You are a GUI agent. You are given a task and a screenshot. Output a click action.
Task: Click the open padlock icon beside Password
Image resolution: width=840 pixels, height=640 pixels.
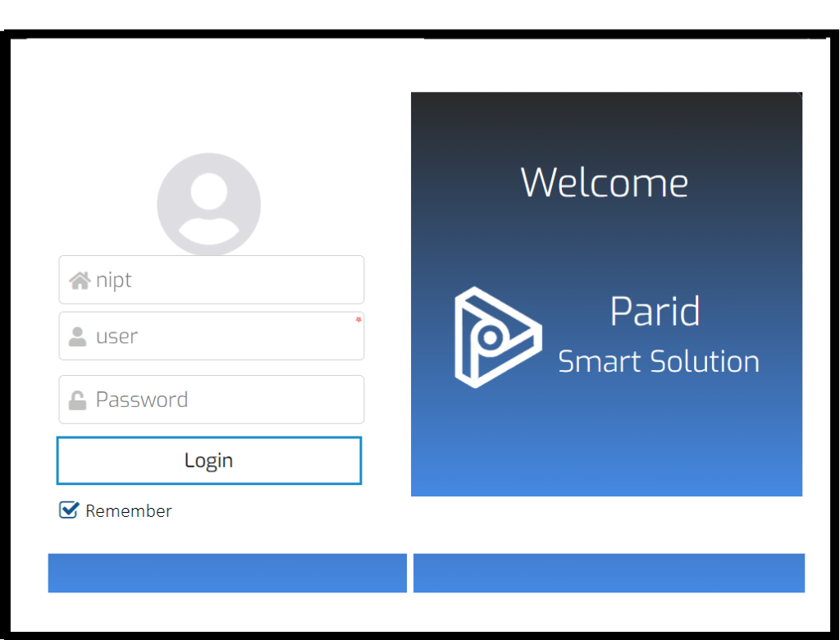[x=78, y=400]
